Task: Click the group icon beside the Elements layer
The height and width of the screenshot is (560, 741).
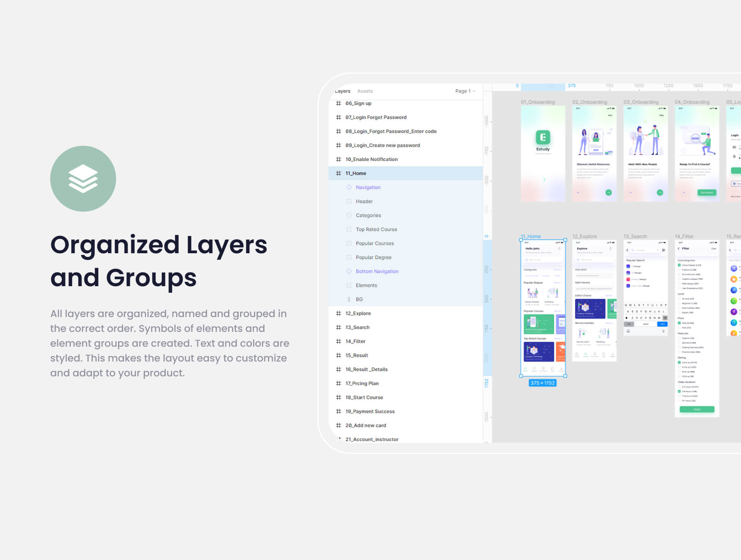Action: [349, 285]
